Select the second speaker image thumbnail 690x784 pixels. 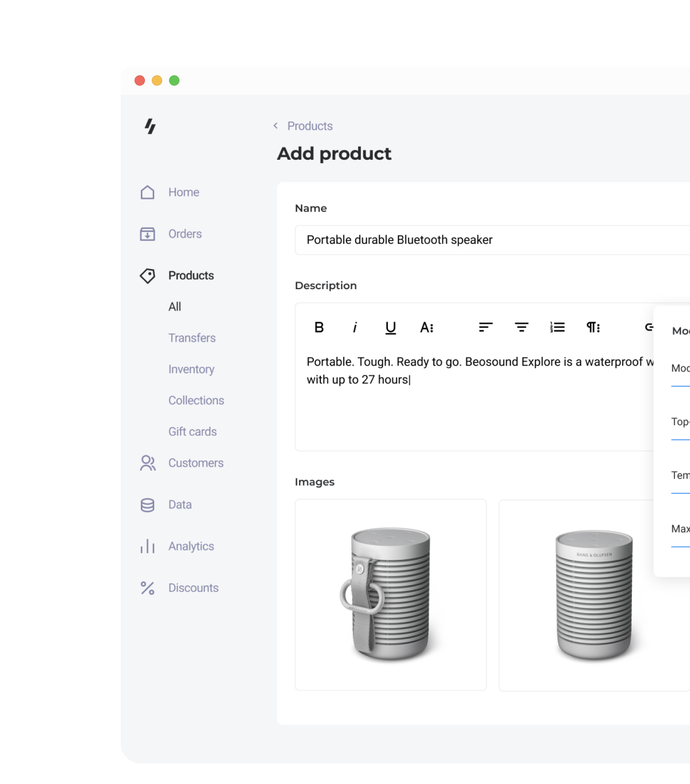click(594, 595)
